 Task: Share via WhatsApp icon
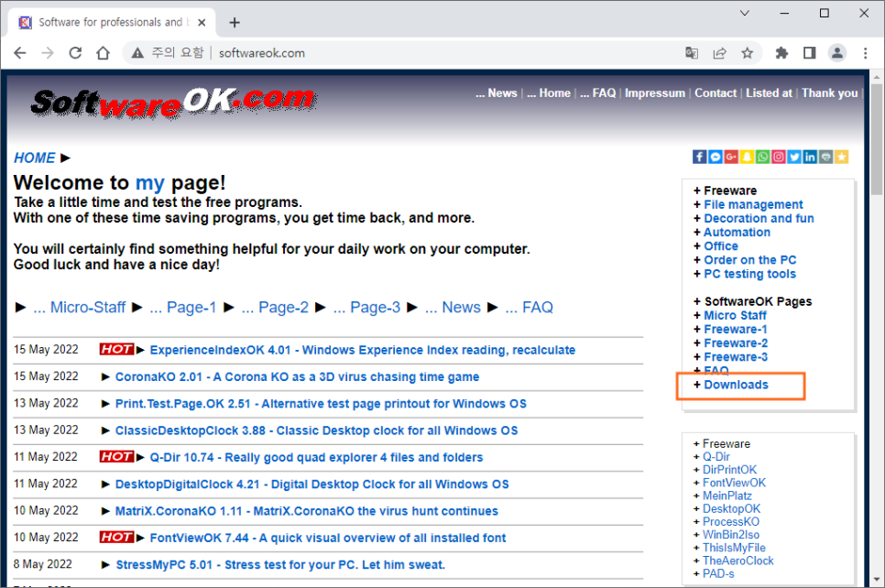click(x=762, y=157)
